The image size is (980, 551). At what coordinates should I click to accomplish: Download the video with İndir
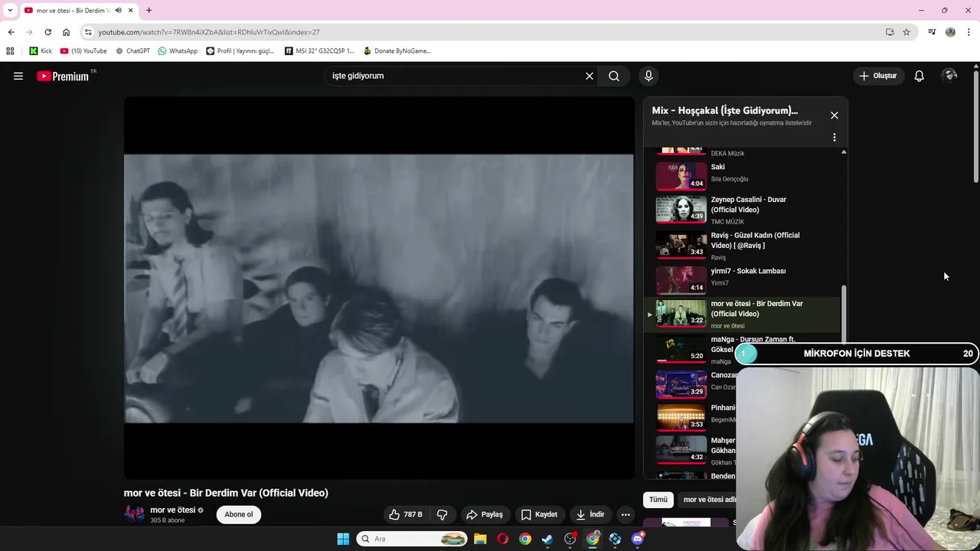(590, 514)
